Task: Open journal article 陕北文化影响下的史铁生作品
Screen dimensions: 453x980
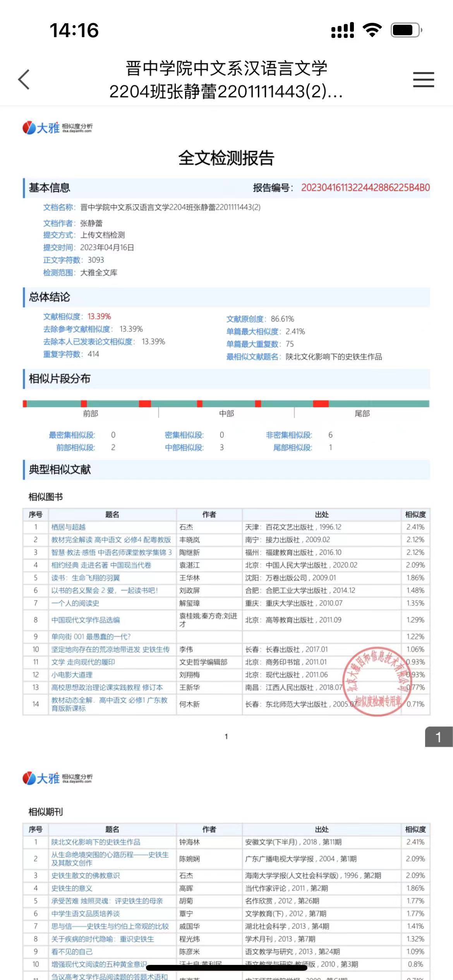Action: point(96,842)
